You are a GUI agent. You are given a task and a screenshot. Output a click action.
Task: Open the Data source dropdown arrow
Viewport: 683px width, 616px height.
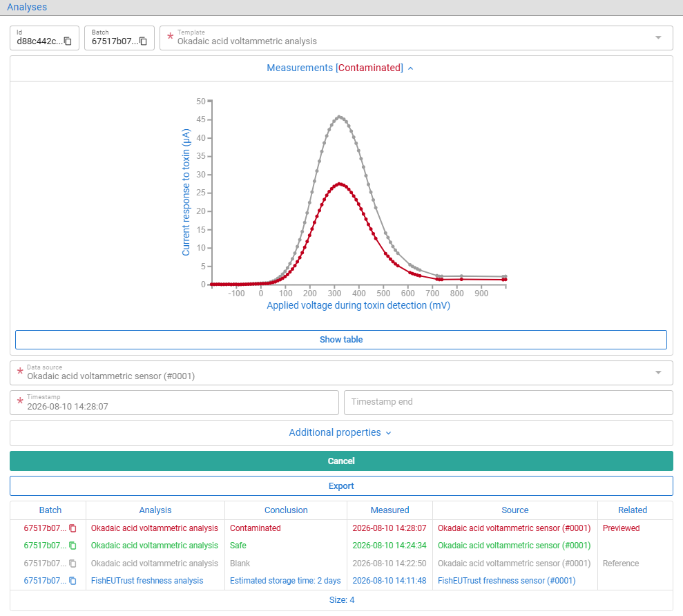tap(658, 372)
